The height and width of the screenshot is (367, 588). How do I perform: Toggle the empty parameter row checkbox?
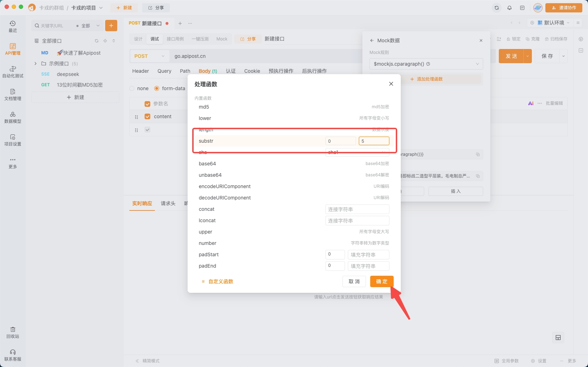click(147, 130)
